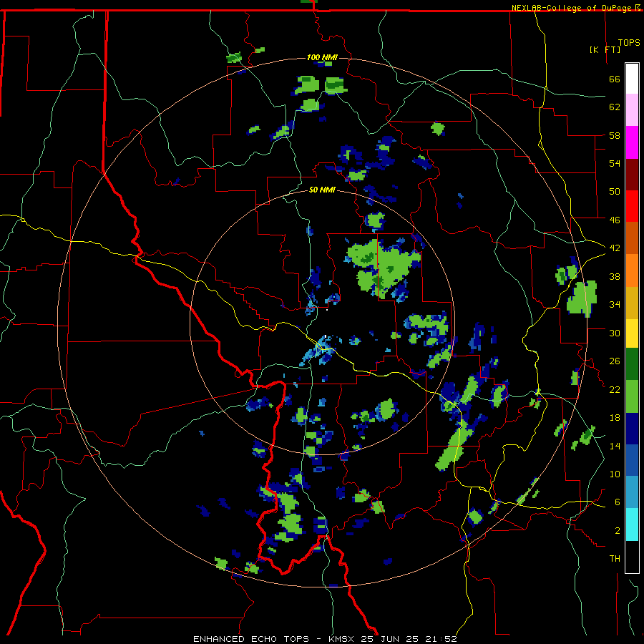
Task: Click the 30 legend value
Action: click(615, 333)
